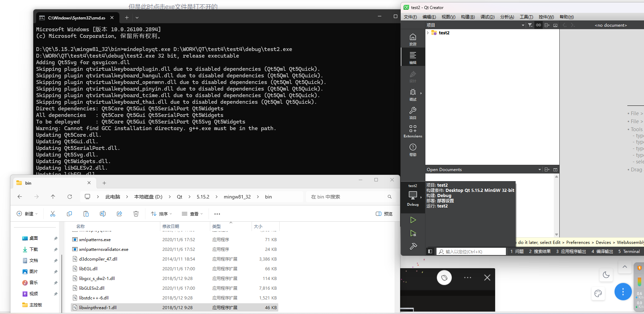This screenshot has width=644, height=314.
Task: Go back in File Explorer navigation
Action: (x=20, y=197)
